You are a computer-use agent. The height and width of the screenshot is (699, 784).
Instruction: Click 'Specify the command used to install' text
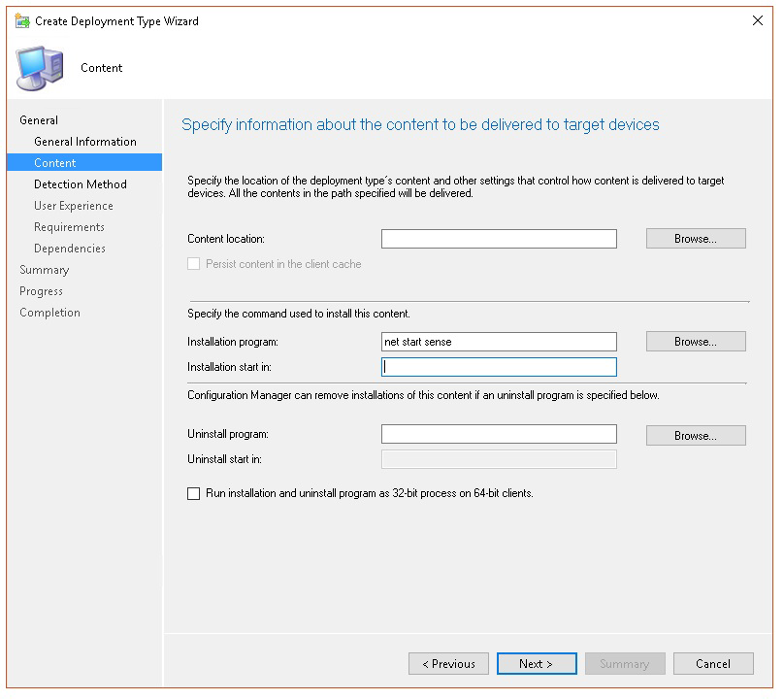click(299, 314)
